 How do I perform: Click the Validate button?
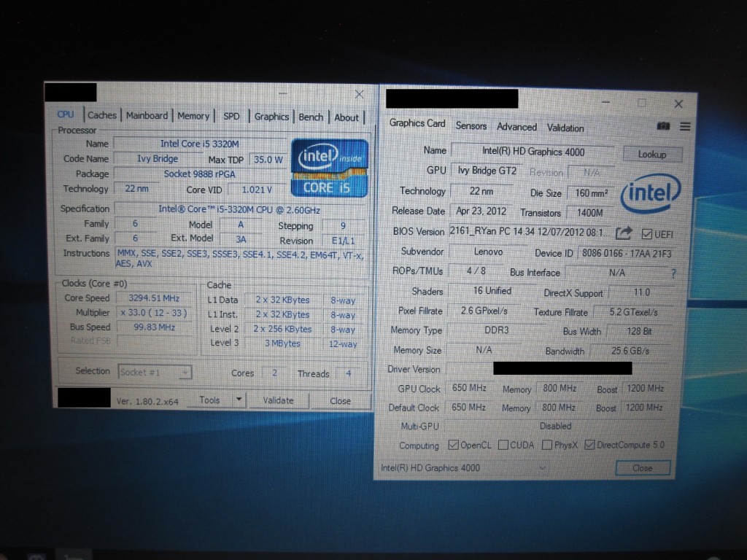click(x=278, y=400)
